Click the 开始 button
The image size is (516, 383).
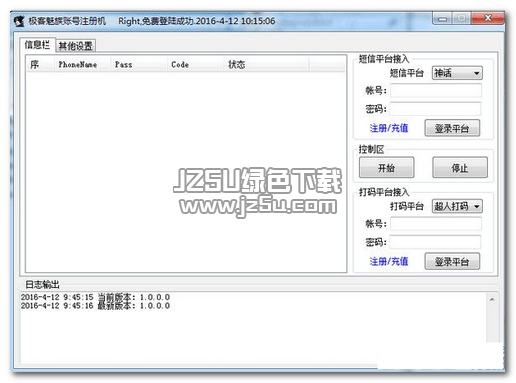(386, 167)
